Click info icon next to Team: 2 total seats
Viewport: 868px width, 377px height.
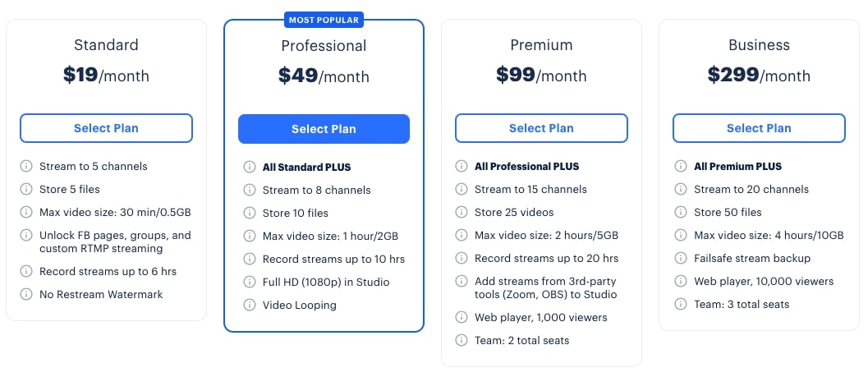click(462, 341)
